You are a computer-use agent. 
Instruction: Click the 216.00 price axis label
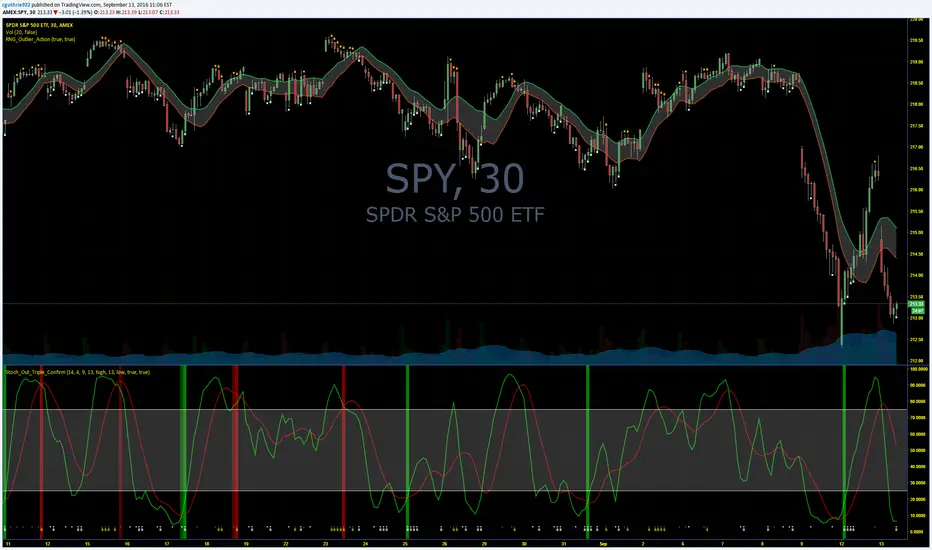(916, 190)
